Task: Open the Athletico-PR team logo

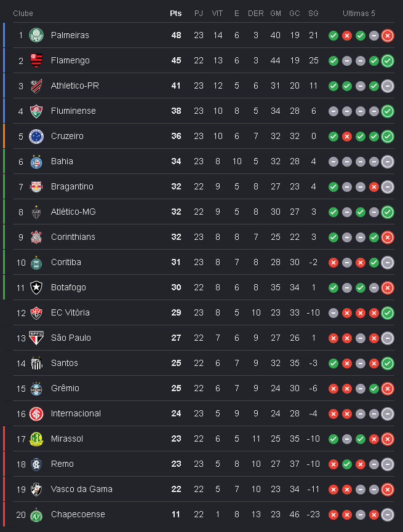Action: point(36,86)
